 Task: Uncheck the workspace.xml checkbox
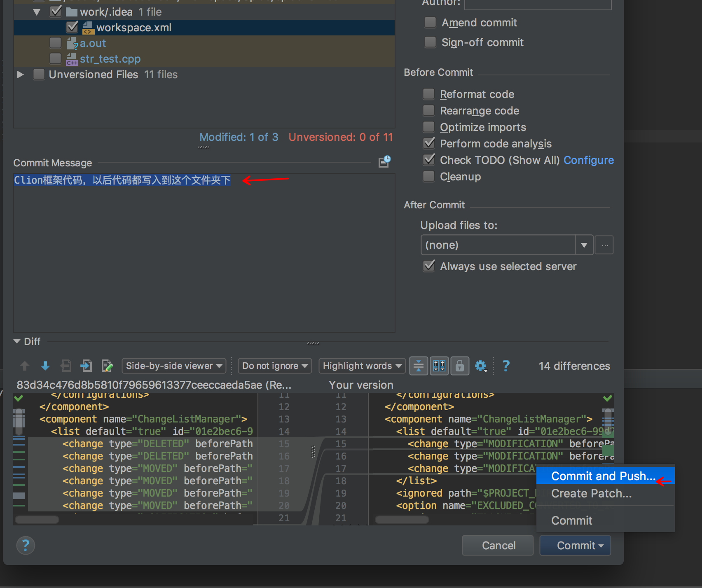[x=72, y=27]
